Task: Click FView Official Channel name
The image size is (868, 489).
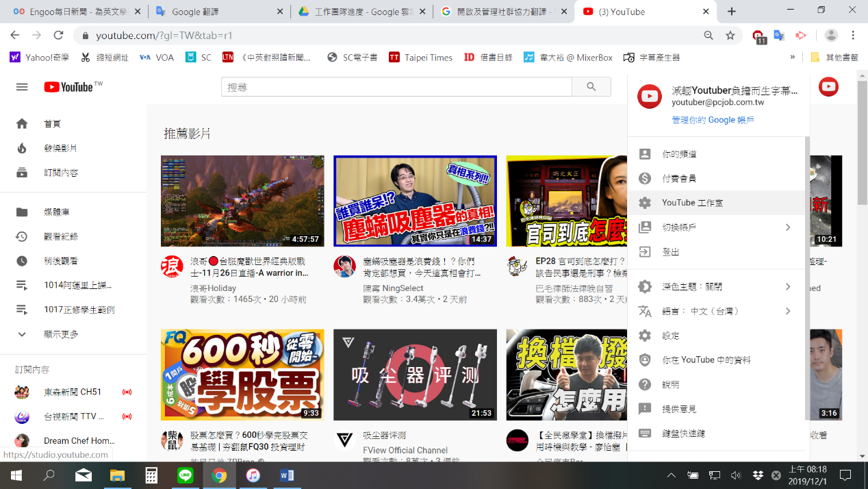Action: click(405, 450)
